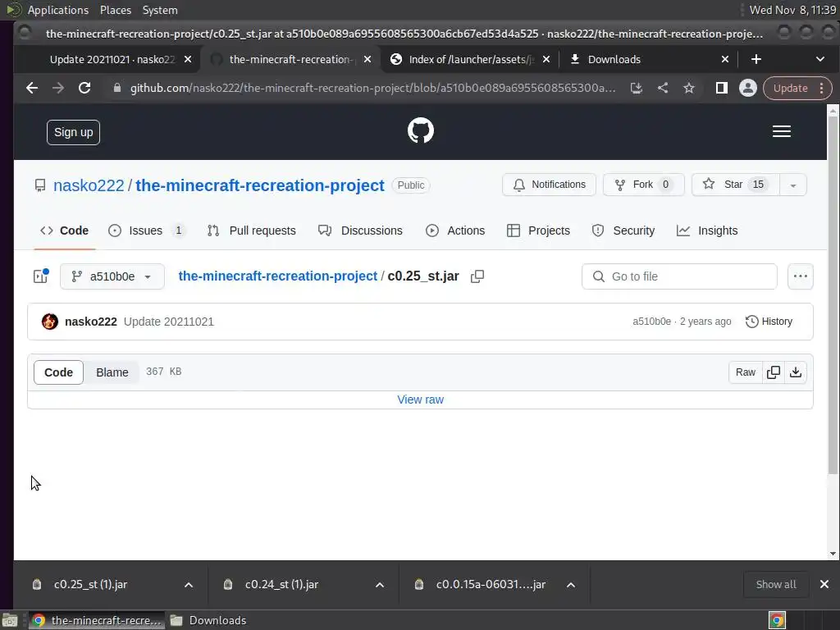Close the Update 20211021 tab
Viewport: 840px width, 630px height.
tap(188, 59)
